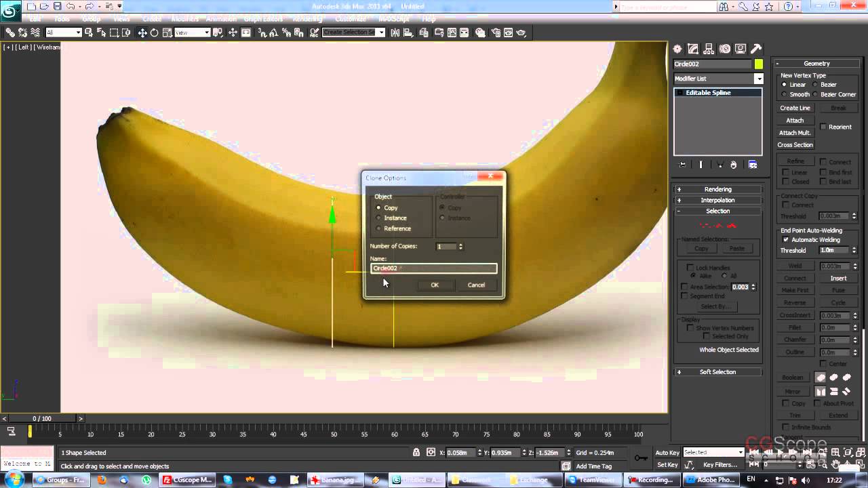Image resolution: width=868 pixels, height=488 pixels.
Task: Select the Move tool in main toolbar
Action: coord(142,33)
